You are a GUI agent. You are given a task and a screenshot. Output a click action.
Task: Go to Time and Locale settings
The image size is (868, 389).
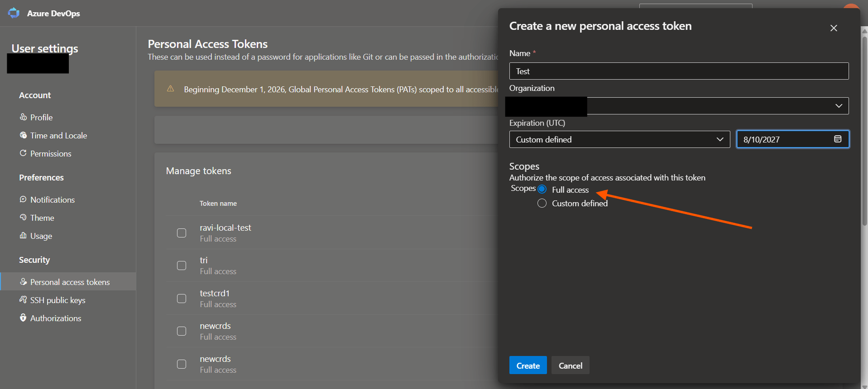click(x=58, y=136)
